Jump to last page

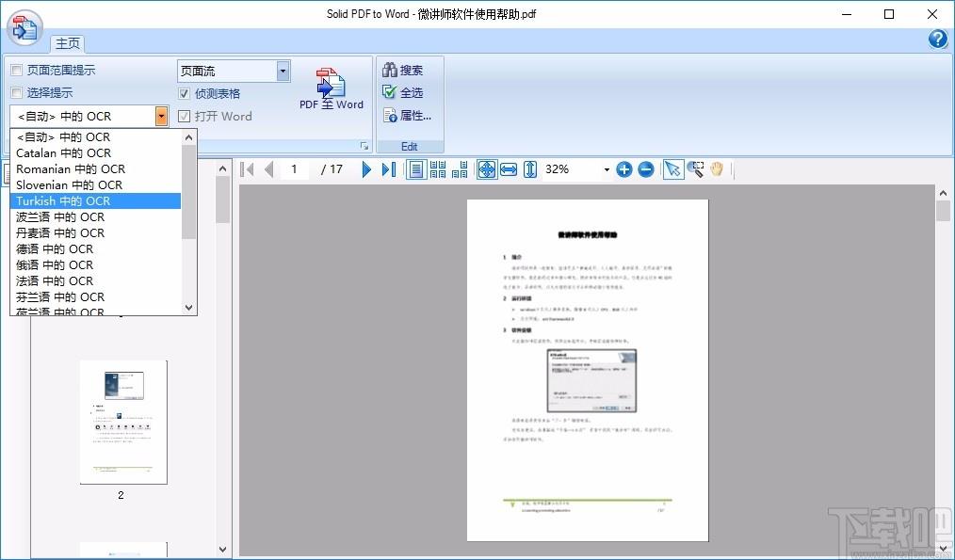(389, 169)
